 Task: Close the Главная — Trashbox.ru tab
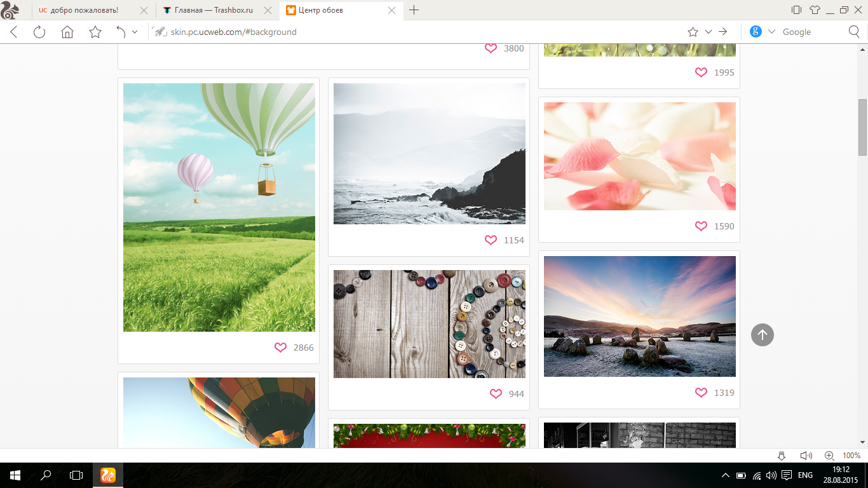[268, 10]
